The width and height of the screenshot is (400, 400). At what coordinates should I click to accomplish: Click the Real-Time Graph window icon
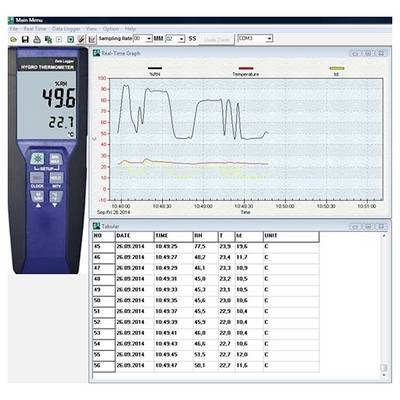(x=97, y=53)
